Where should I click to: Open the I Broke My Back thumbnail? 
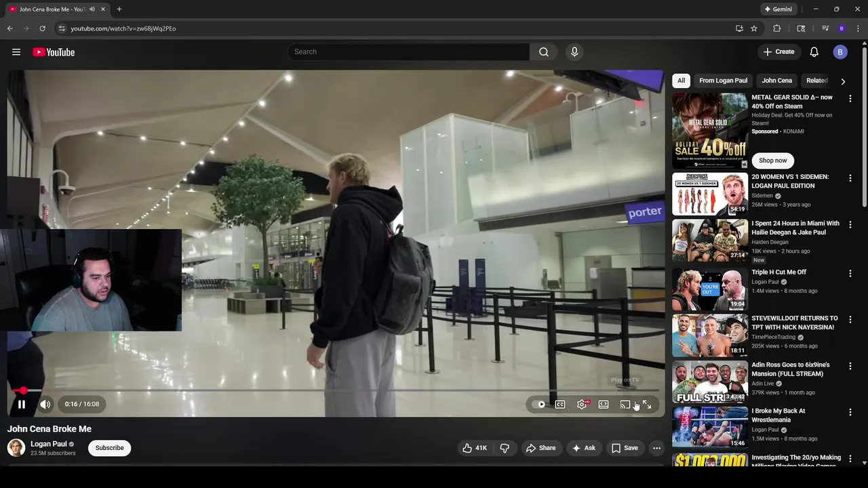(710, 428)
